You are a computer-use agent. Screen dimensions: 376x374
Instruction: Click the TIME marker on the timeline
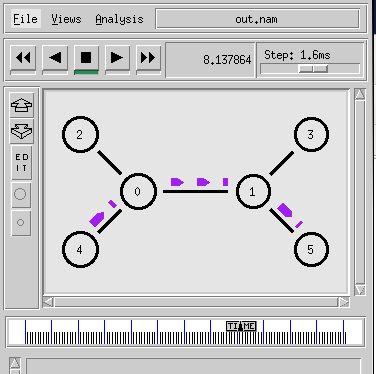[241, 326]
